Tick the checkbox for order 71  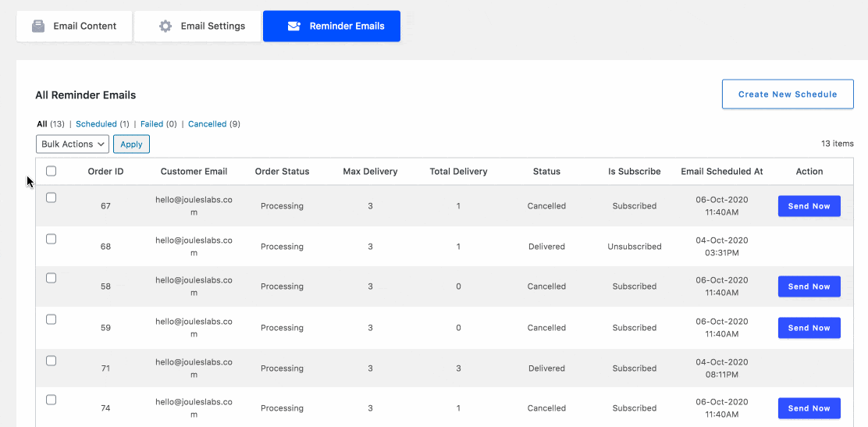[x=52, y=361]
